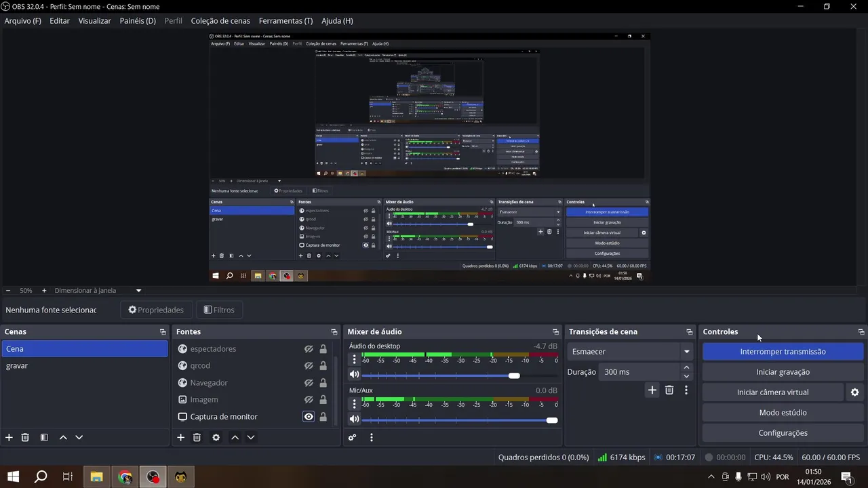This screenshot has height=488, width=868.
Task: Show the Navegador source
Action: tap(309, 382)
